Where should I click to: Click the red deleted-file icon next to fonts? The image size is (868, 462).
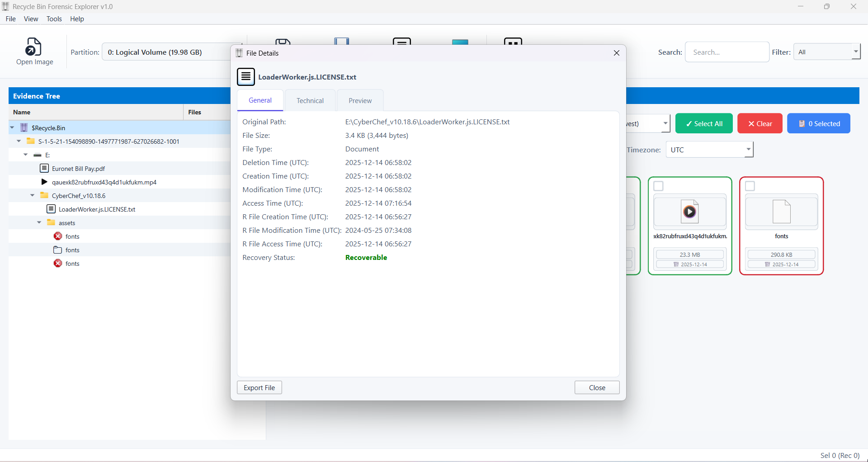(57, 236)
